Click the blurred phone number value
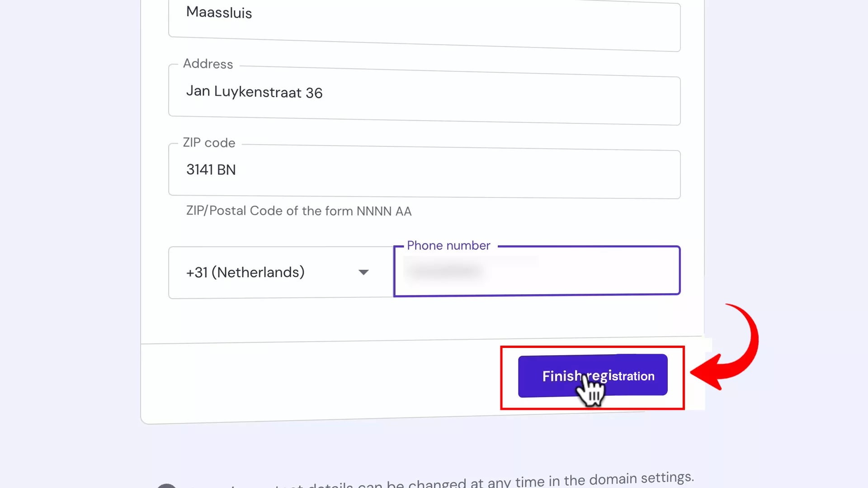Viewport: 868px width, 488px height. click(445, 271)
